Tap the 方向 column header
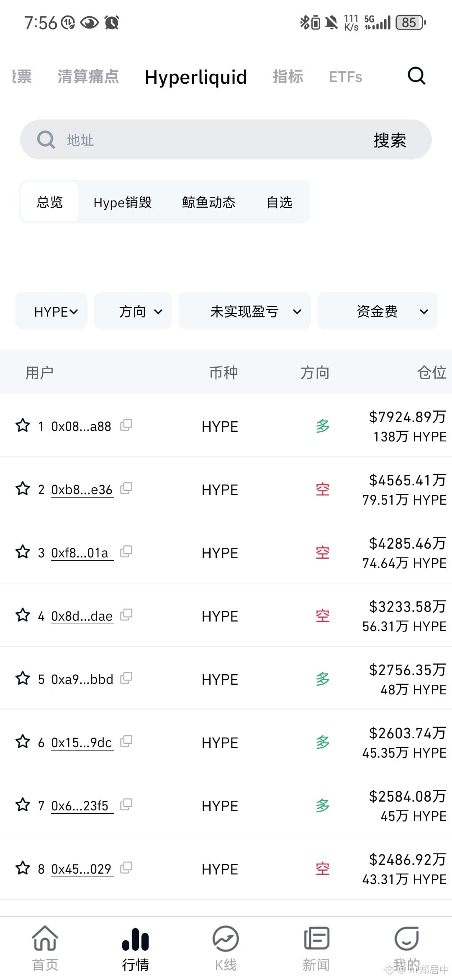452x980 pixels. tap(315, 372)
